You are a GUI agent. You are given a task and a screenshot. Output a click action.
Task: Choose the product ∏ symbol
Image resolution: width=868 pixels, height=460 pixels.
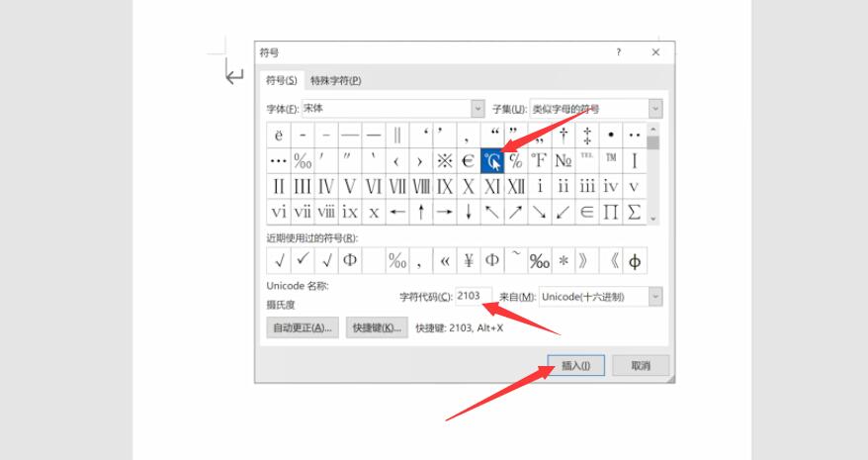611,212
